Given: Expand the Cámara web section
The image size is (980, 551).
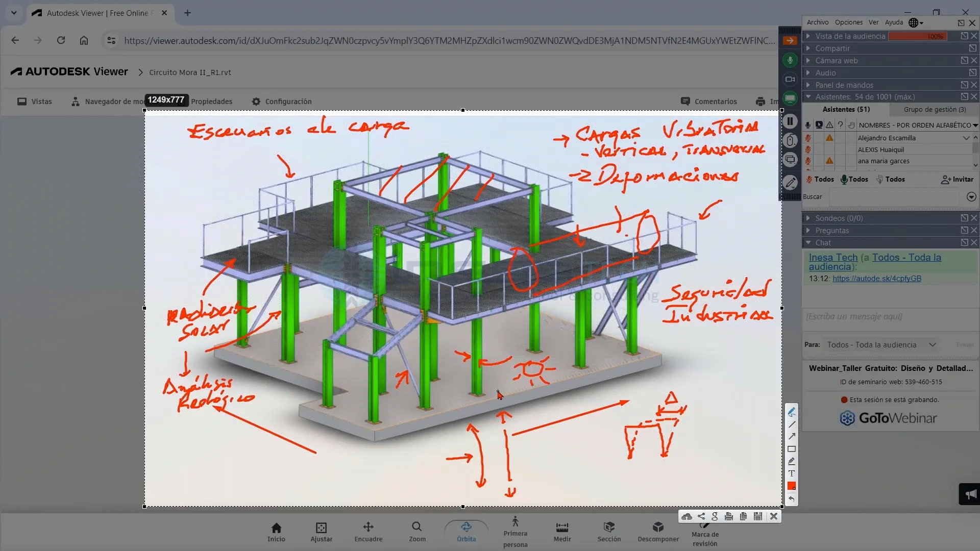Looking at the screenshot, I should [808, 61].
